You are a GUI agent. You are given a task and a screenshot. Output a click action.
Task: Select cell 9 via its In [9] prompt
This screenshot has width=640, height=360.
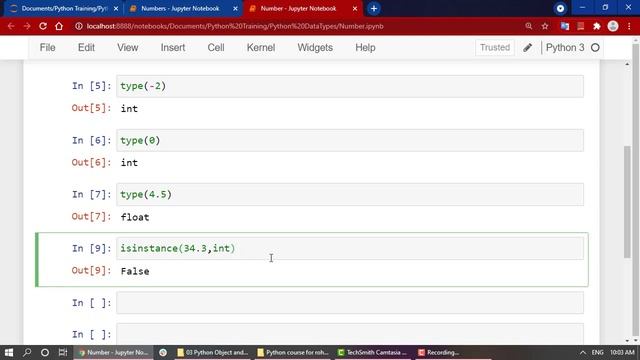pos(91,249)
